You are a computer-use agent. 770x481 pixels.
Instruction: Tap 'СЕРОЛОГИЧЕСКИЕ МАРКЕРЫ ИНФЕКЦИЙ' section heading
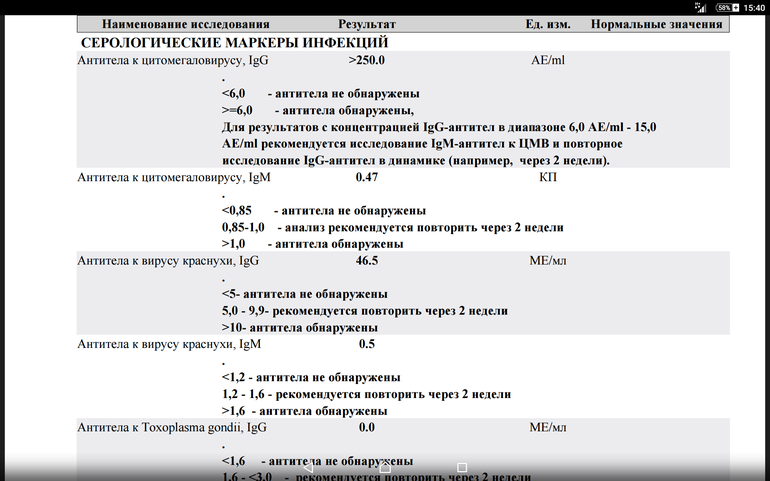(234, 43)
